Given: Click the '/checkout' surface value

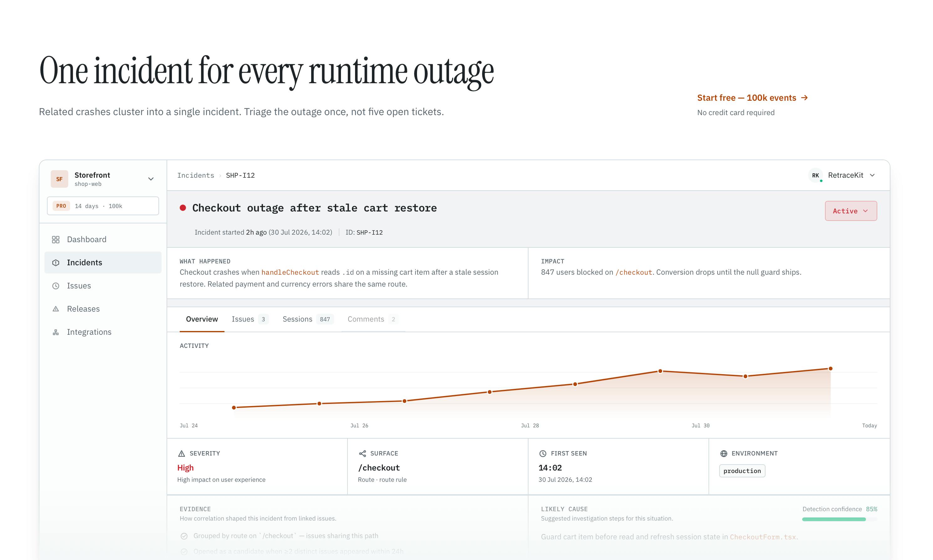Looking at the screenshot, I should click(379, 468).
